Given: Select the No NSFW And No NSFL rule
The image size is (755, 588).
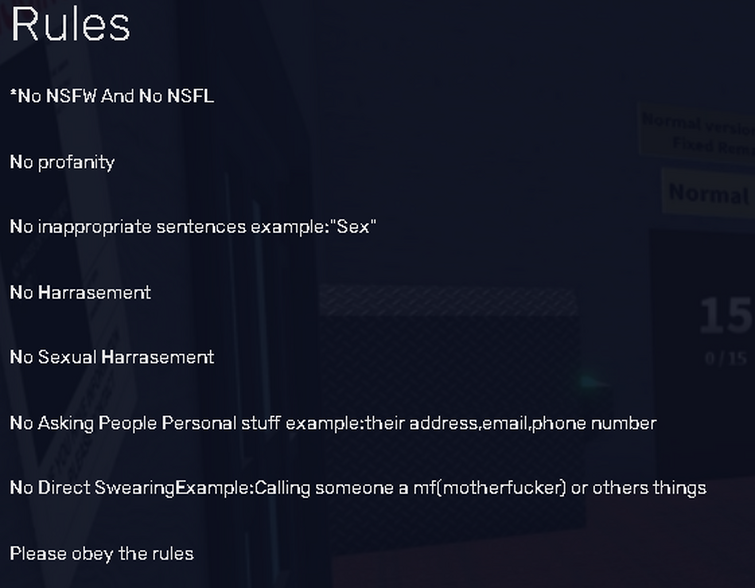Looking at the screenshot, I should [112, 96].
